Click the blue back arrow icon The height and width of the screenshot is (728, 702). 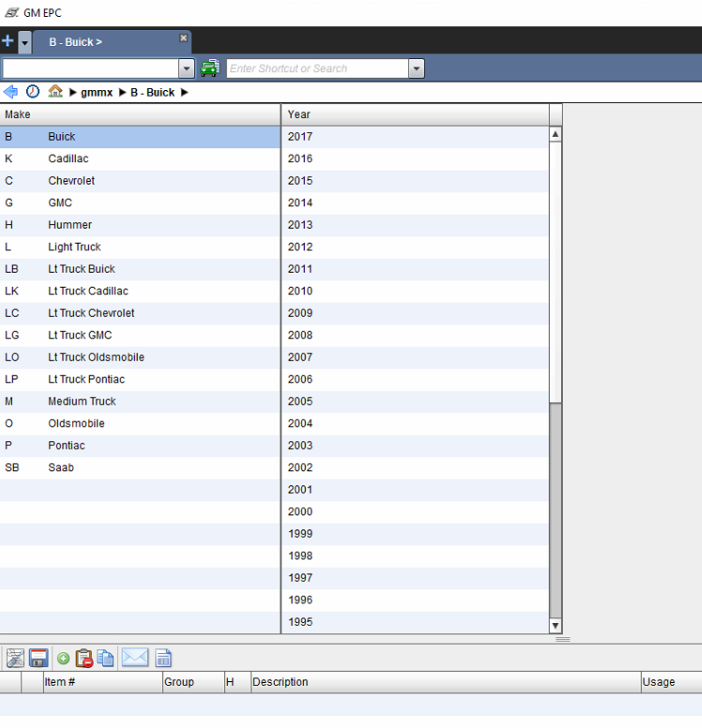pyautogui.click(x=10, y=92)
